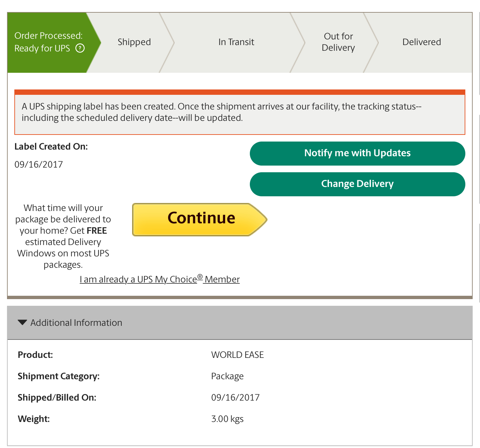
Task: Click the Shipped/Billed On label
Action: 57,397
